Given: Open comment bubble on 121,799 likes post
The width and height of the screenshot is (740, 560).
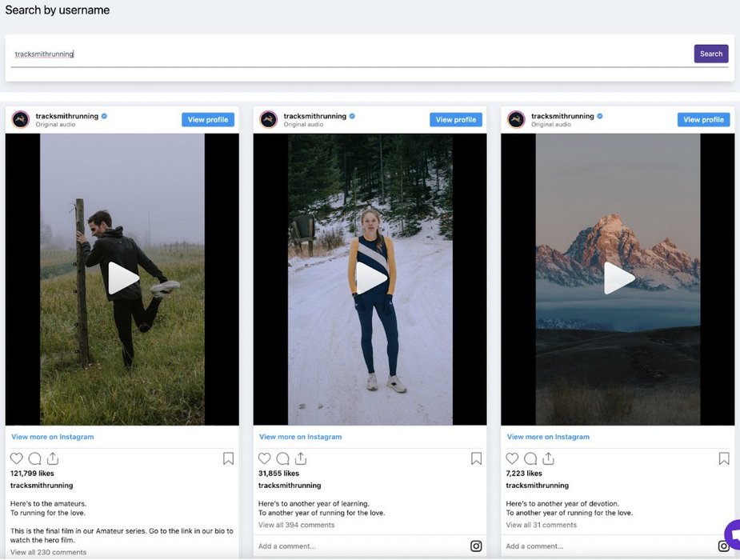Looking at the screenshot, I should coord(35,458).
